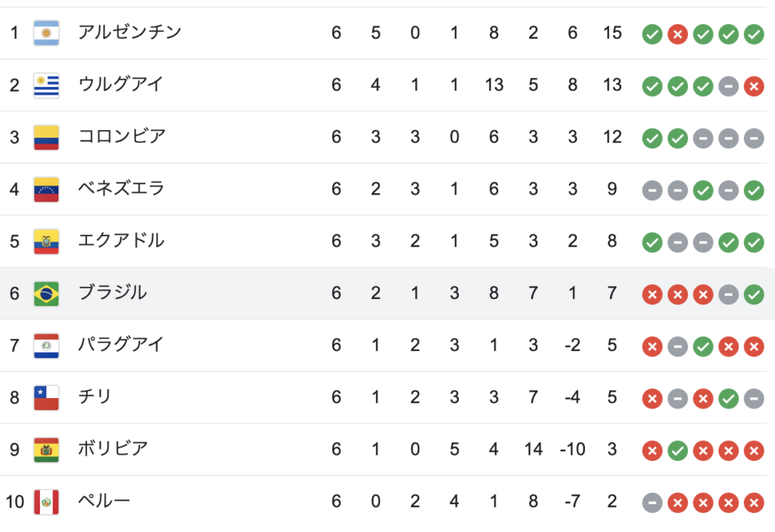Image resolution: width=775 pixels, height=532 pixels.
Task: Click Peru's grey draw result icon
Action: pyautogui.click(x=652, y=502)
